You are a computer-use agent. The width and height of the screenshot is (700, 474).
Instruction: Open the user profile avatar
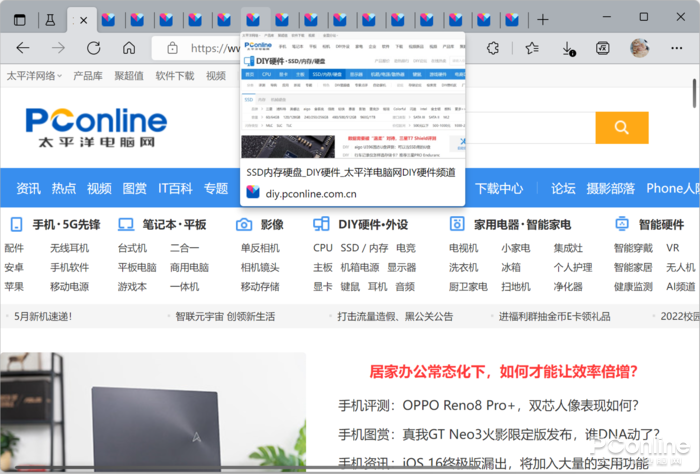[639, 48]
